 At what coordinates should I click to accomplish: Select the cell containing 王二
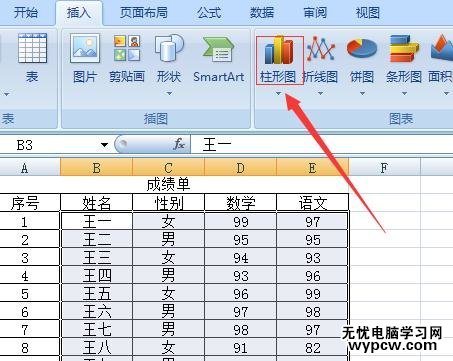(x=96, y=239)
